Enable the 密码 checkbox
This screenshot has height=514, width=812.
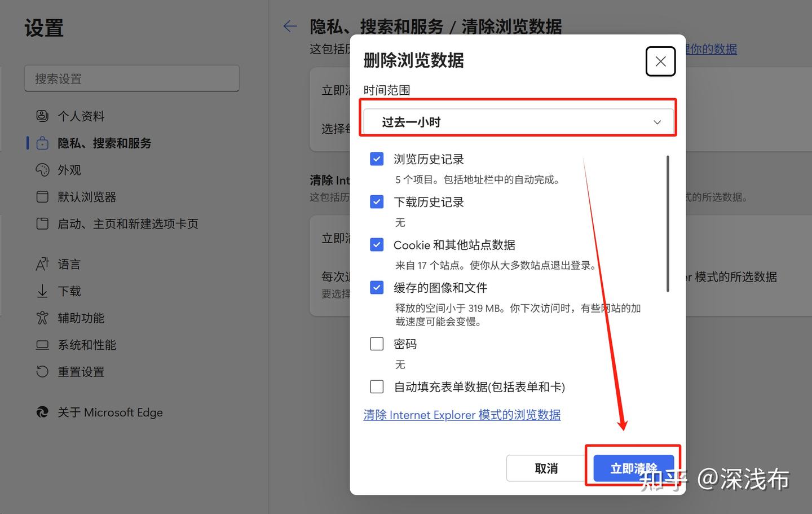point(377,343)
